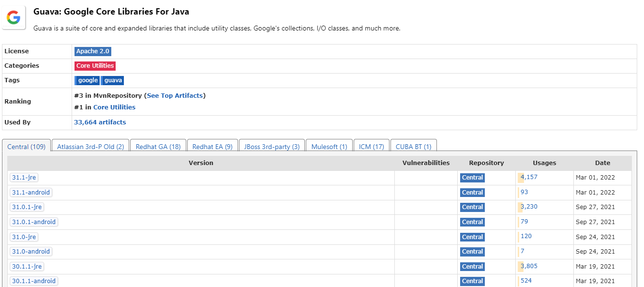Open version 31.0-jre
The height and width of the screenshot is (287, 644).
[24, 237]
